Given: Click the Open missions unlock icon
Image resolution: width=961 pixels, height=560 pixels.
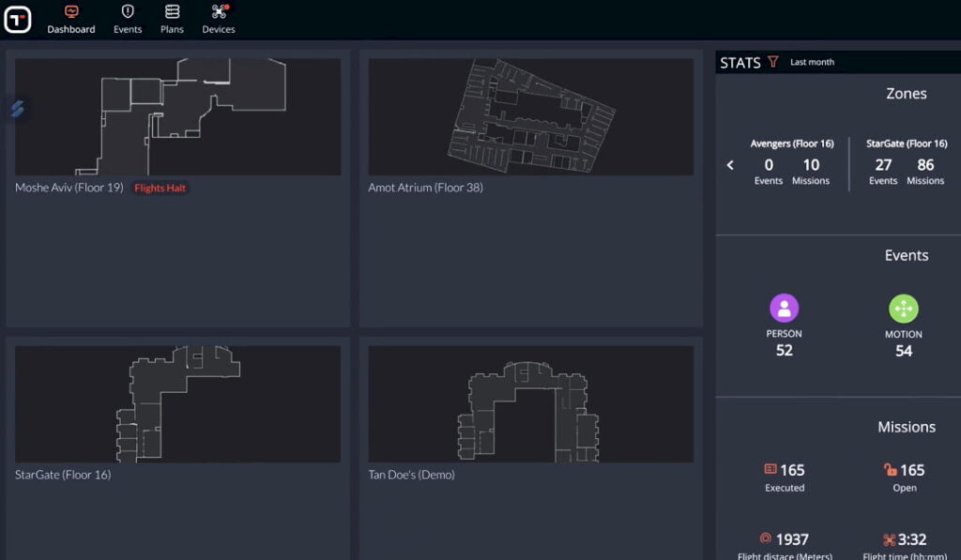Looking at the screenshot, I should (x=890, y=469).
